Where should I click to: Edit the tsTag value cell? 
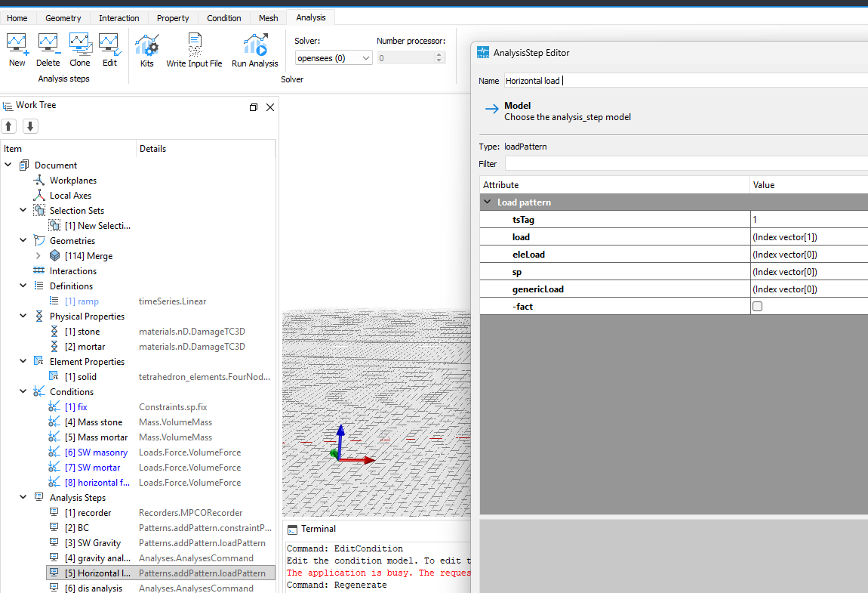(809, 220)
